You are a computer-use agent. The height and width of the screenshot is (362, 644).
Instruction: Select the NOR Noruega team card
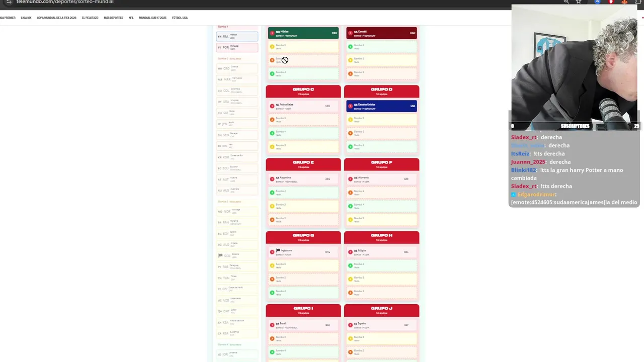[237, 211]
